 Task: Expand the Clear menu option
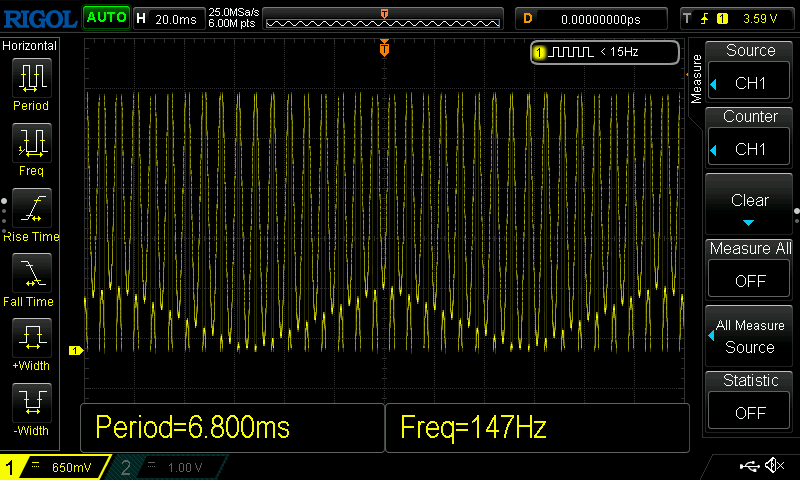point(749,204)
